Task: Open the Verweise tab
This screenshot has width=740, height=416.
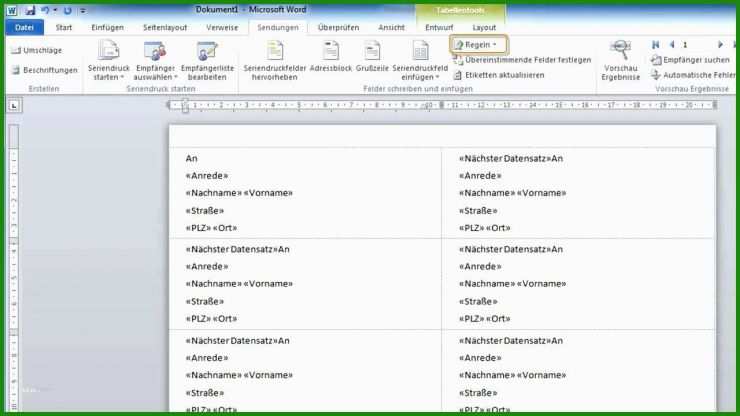Action: [222, 27]
